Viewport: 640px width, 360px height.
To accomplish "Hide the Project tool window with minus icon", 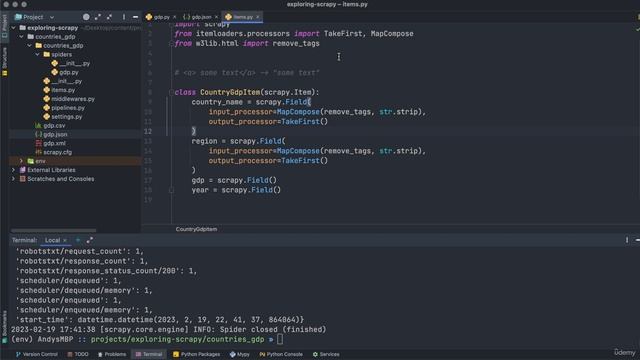I will 135,17.
